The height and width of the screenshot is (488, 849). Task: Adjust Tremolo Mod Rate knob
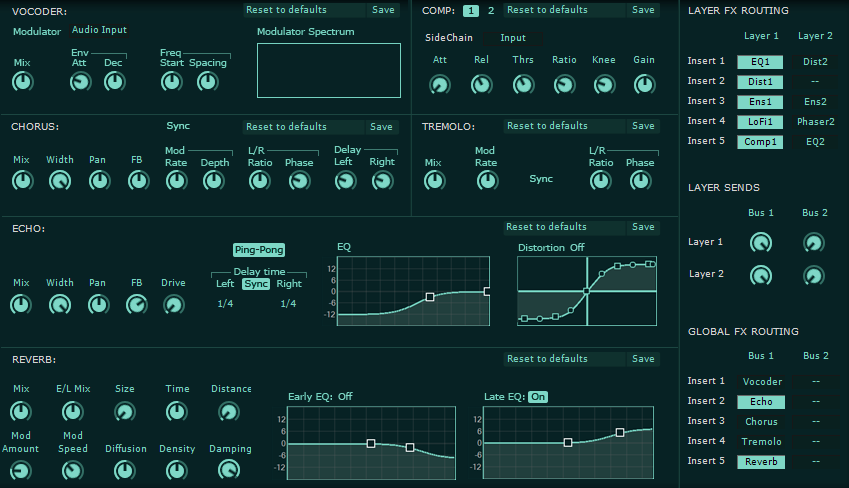487,181
